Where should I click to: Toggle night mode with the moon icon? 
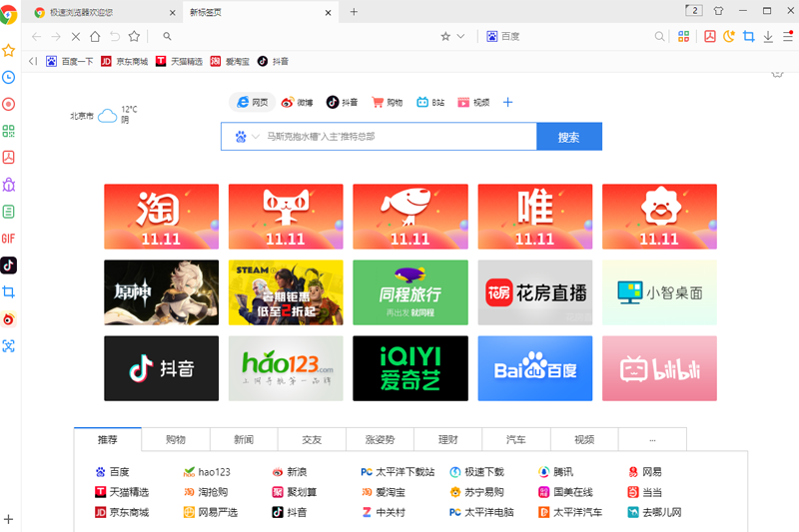[x=729, y=37]
